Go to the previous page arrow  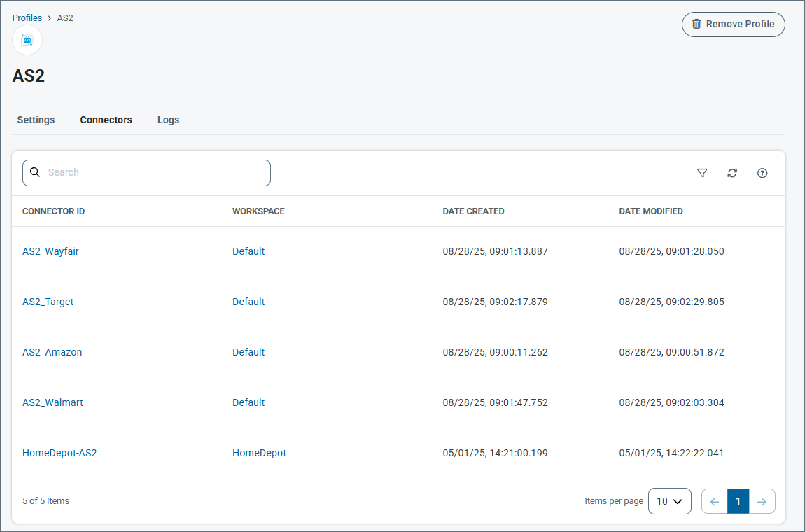[715, 501]
